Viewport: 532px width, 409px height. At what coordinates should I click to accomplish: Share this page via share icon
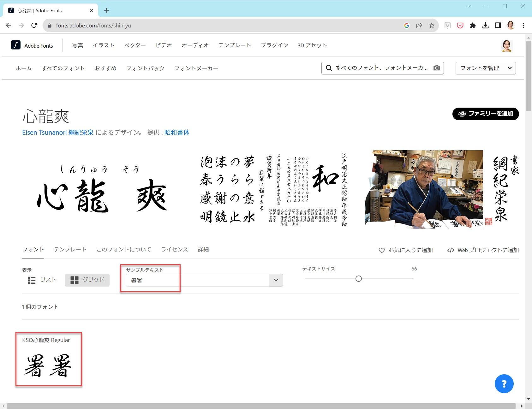click(x=419, y=26)
